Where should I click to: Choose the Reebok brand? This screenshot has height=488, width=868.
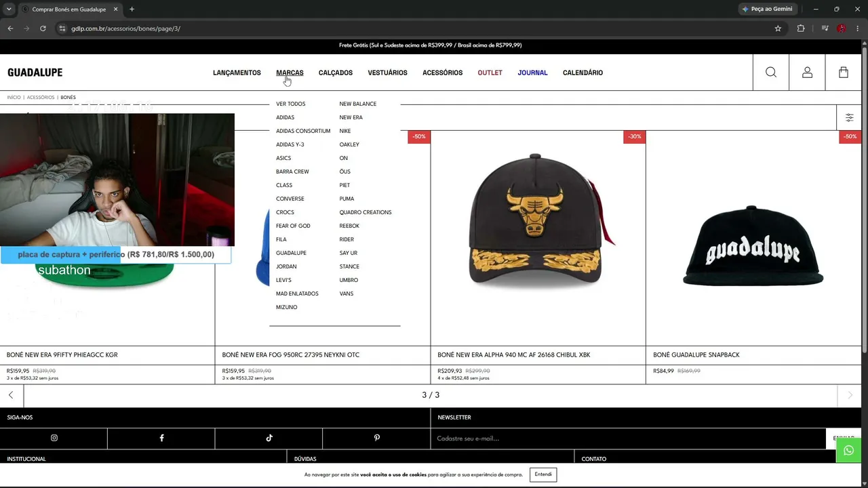[x=349, y=226]
